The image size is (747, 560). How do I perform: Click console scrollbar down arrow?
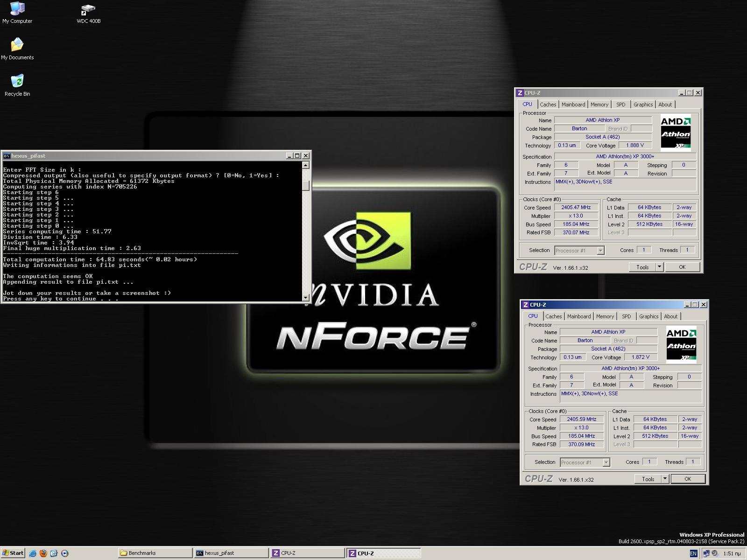click(x=306, y=297)
